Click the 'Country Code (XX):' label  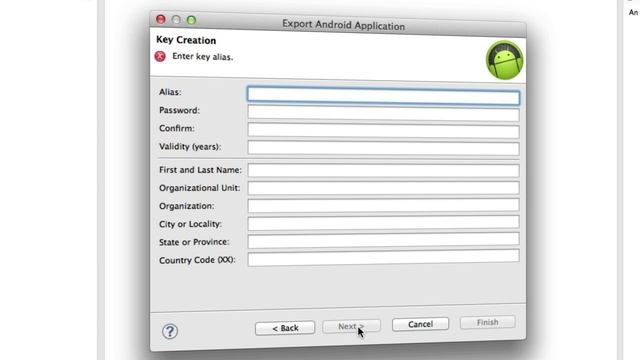[x=197, y=260]
